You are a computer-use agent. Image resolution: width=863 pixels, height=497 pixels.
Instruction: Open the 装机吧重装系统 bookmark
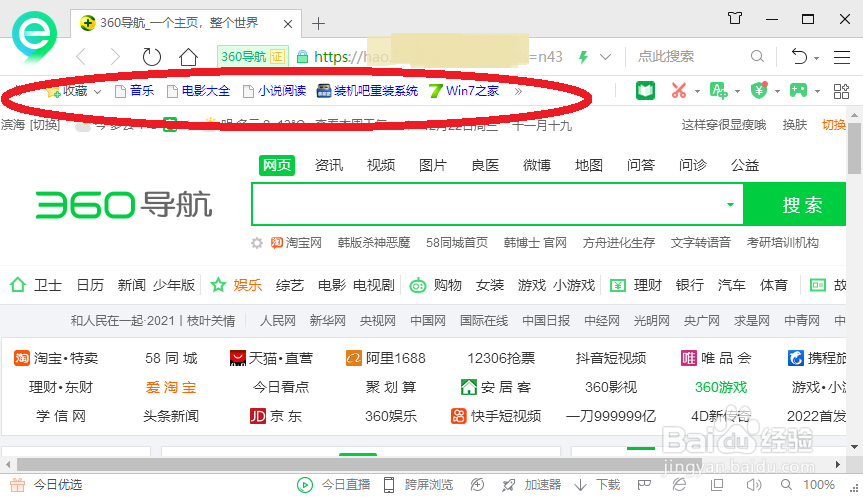point(368,91)
